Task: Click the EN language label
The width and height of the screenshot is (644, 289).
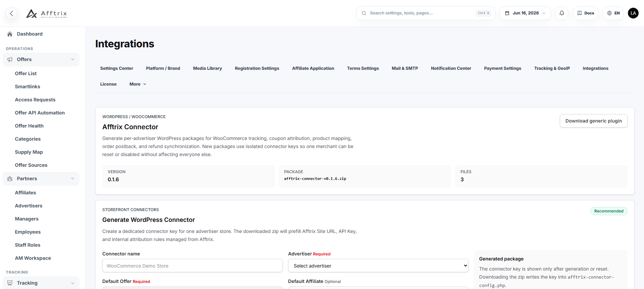Action: (x=617, y=13)
